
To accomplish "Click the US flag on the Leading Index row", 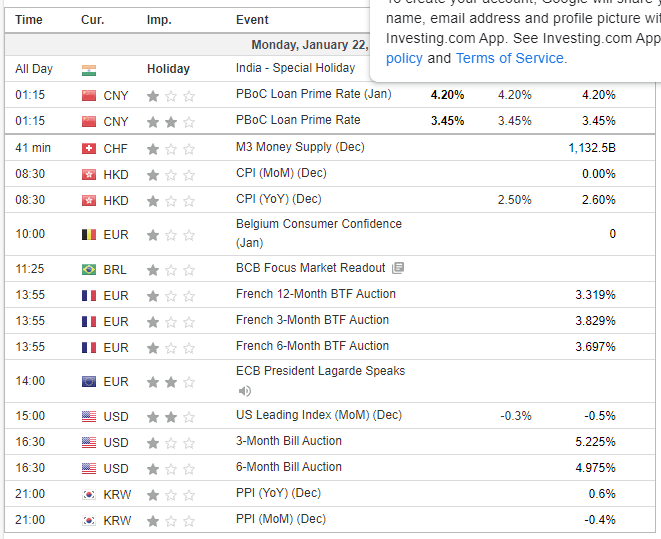I will click(89, 416).
